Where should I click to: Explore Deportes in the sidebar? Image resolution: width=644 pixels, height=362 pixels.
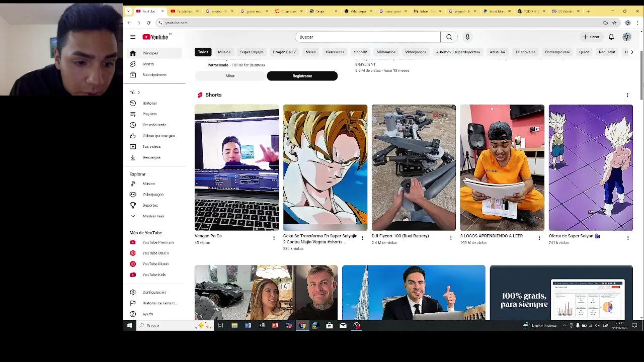click(x=153, y=205)
